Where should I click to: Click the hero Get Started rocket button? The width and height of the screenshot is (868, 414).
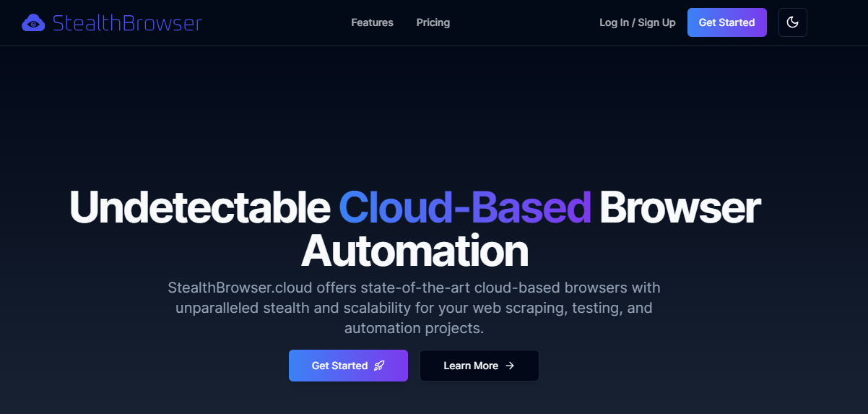click(x=348, y=366)
